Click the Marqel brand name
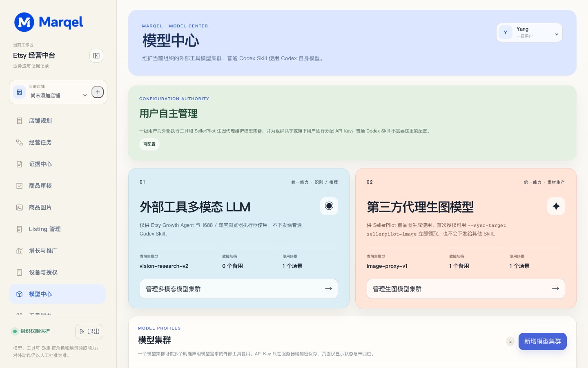Viewport: 588px width, 368px height. pos(61,22)
